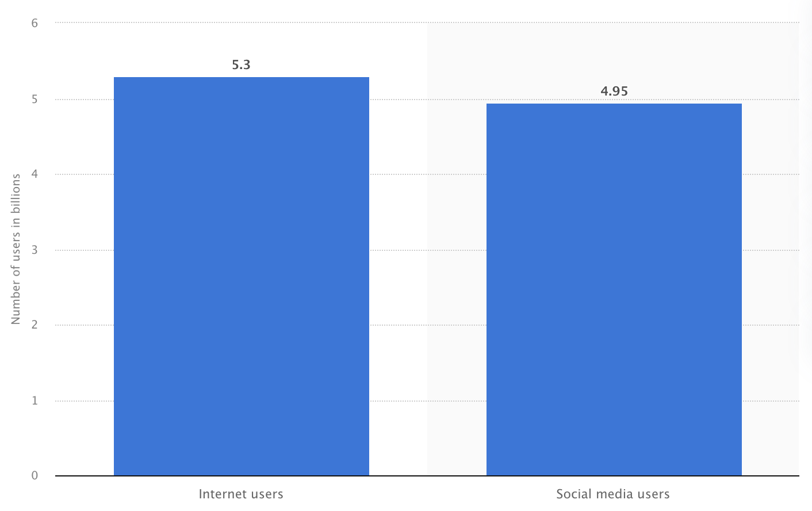Image resolution: width=812 pixels, height=511 pixels.
Task: Click the top edge of the Social media users bar
Action: (x=614, y=105)
